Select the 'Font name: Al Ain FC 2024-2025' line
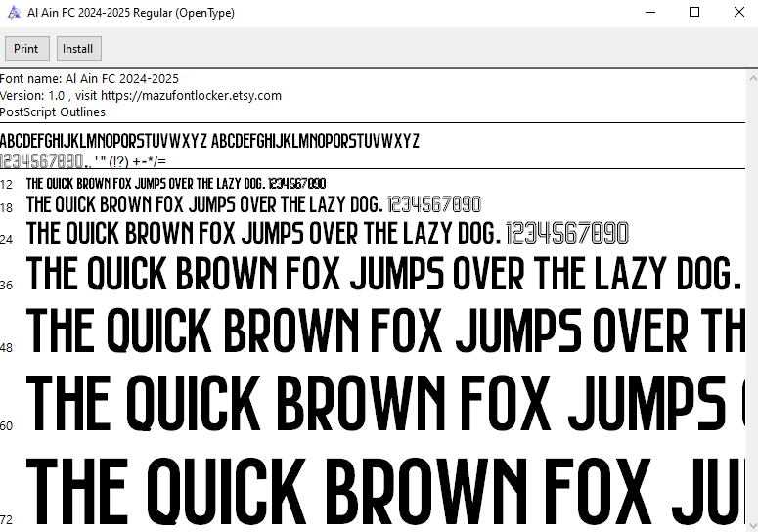Screen dimensions: 758x532 pos(89,78)
